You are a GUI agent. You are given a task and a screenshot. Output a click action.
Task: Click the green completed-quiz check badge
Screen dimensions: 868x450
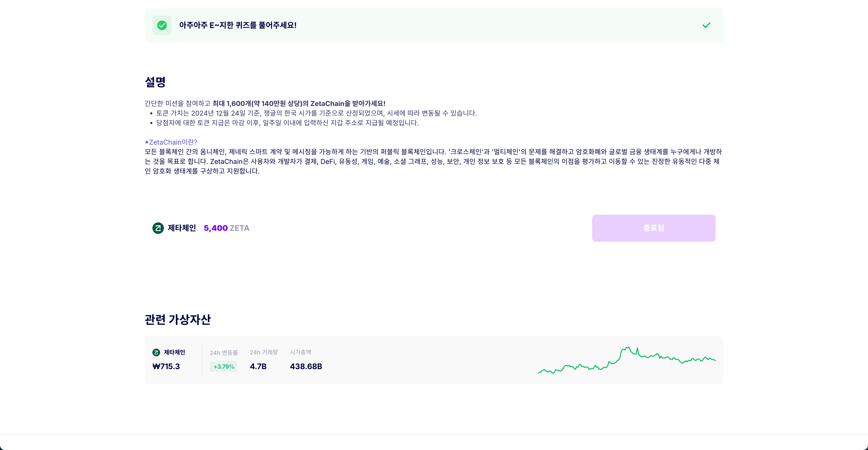162,25
